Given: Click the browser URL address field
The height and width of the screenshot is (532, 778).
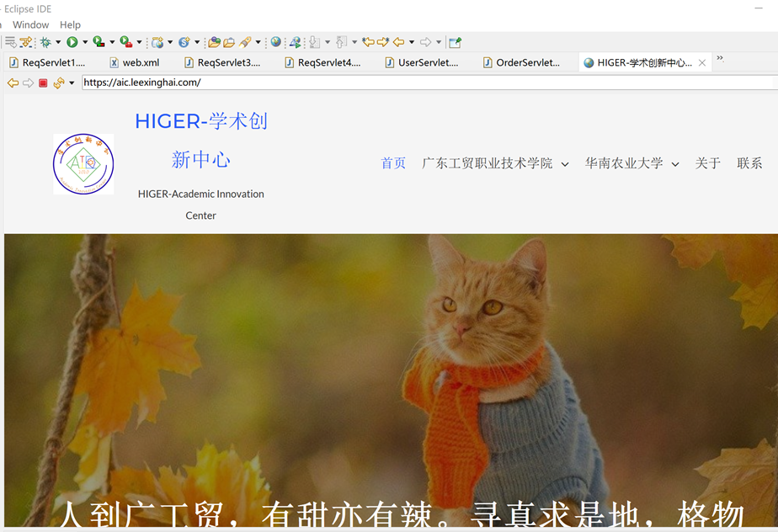Looking at the screenshot, I should click(429, 82).
